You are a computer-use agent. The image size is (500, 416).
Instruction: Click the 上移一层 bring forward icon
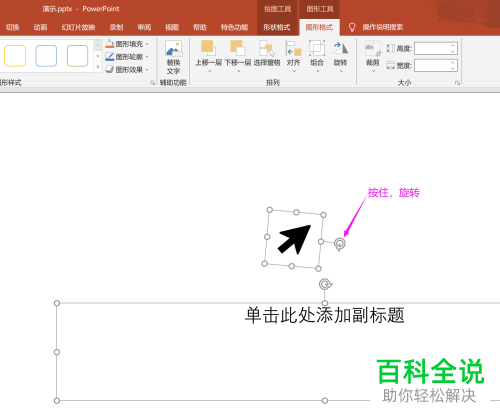coord(208,48)
